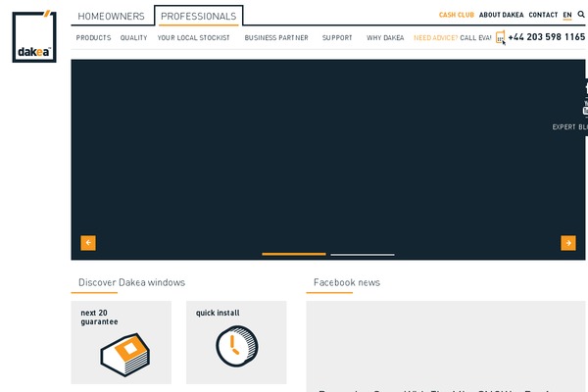This screenshot has width=588, height=392.
Task: Select the first carousel slide indicator
Action: click(x=293, y=254)
